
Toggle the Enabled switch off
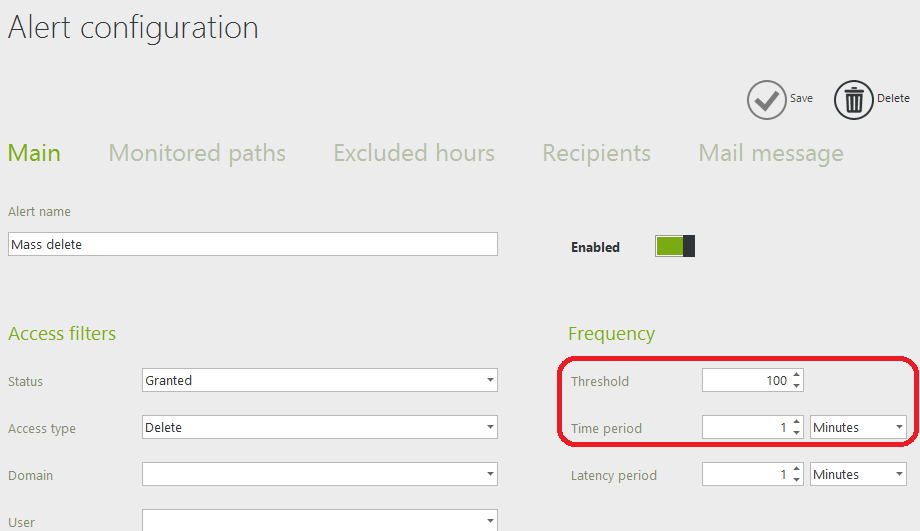(x=675, y=246)
